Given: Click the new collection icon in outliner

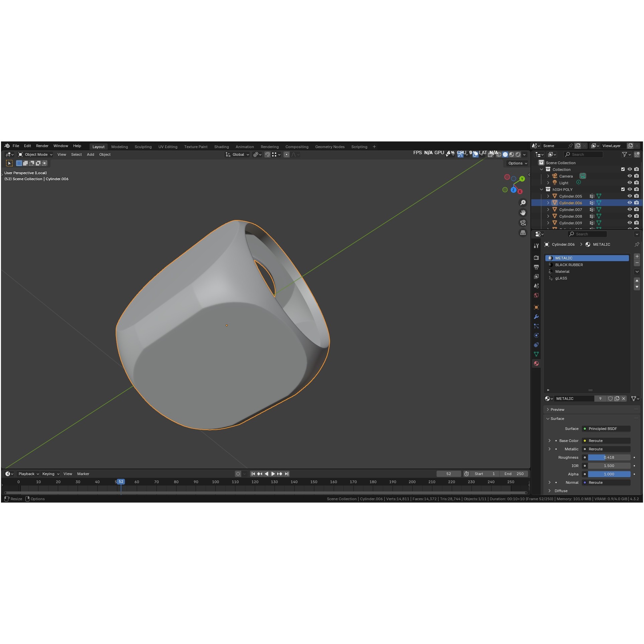Looking at the screenshot, I should tap(637, 154).
